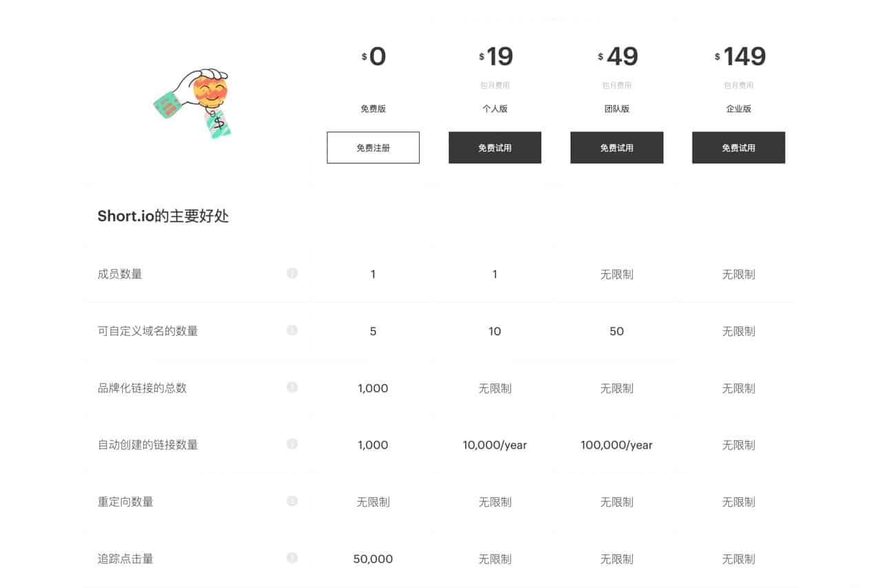Viewport: 882px width, 588px height.
Task: Click 无限制 for 团队版 in 成员数量 row
Action: pos(617,274)
